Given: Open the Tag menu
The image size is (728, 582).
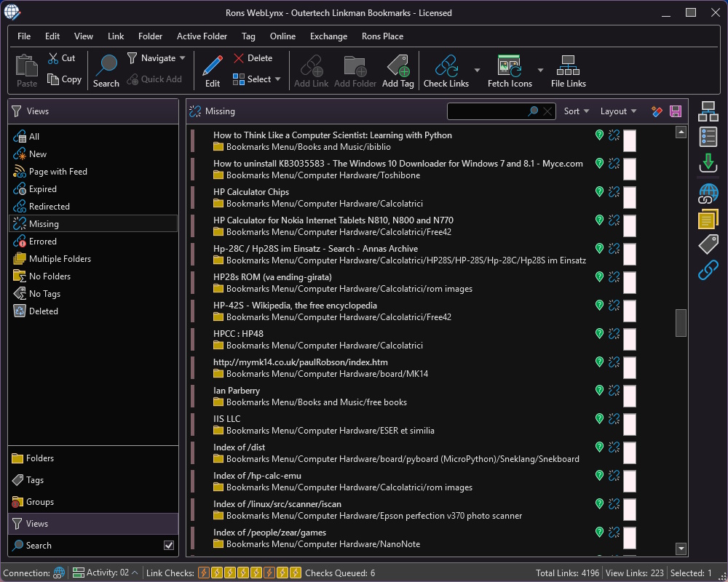Looking at the screenshot, I should (x=248, y=36).
